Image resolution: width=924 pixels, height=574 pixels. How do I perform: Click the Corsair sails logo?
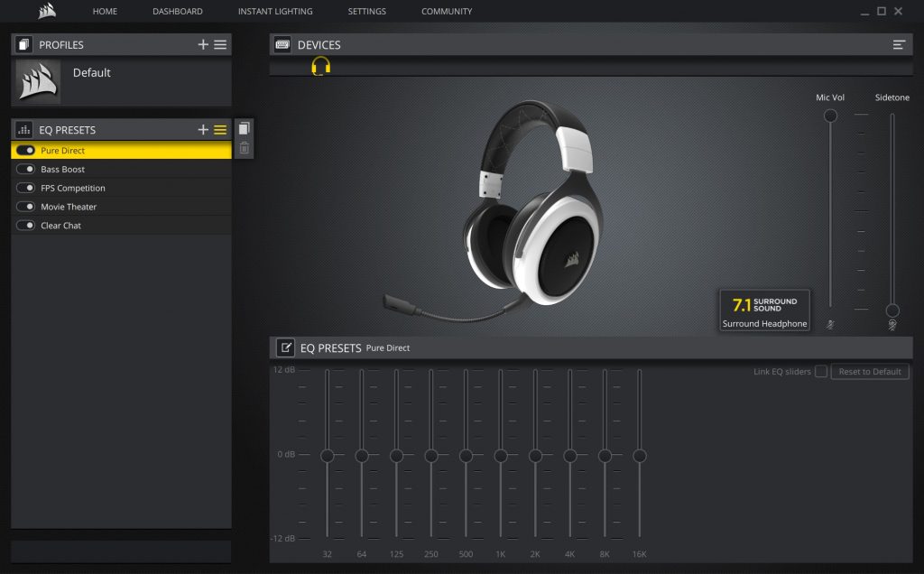tap(48, 11)
